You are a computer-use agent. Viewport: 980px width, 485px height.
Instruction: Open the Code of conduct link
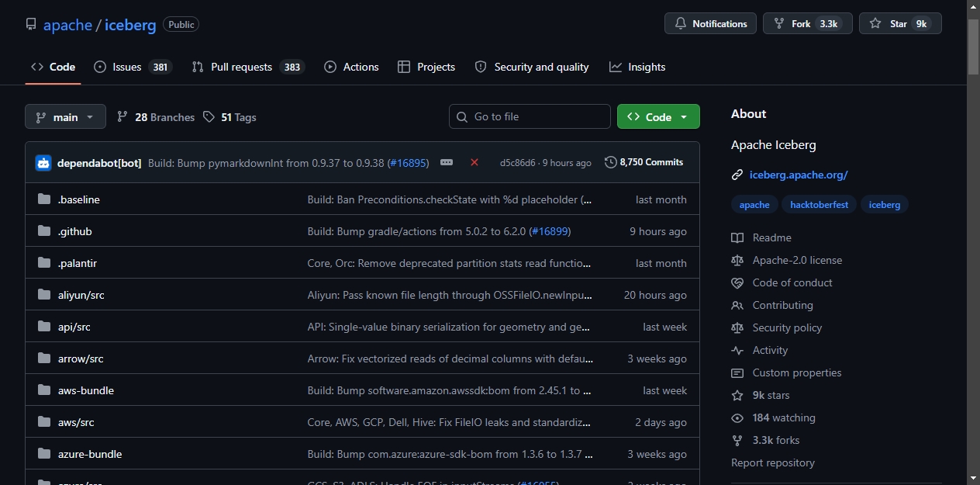(x=792, y=282)
